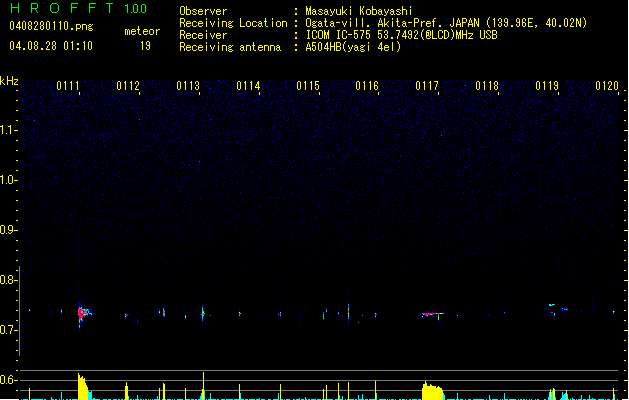This screenshot has height=400, width=629.
Task: Click the A504HB(yagi 4el) antenna text
Action: click(x=353, y=47)
